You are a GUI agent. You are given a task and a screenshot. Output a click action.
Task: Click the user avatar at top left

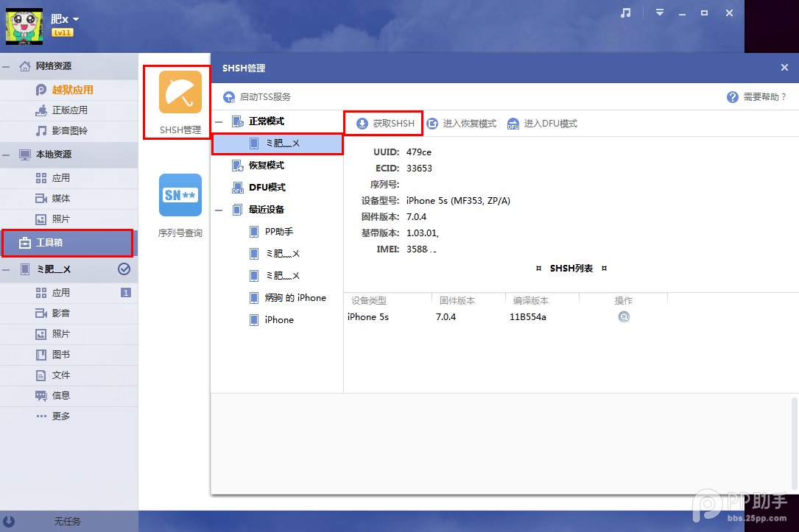click(24, 26)
